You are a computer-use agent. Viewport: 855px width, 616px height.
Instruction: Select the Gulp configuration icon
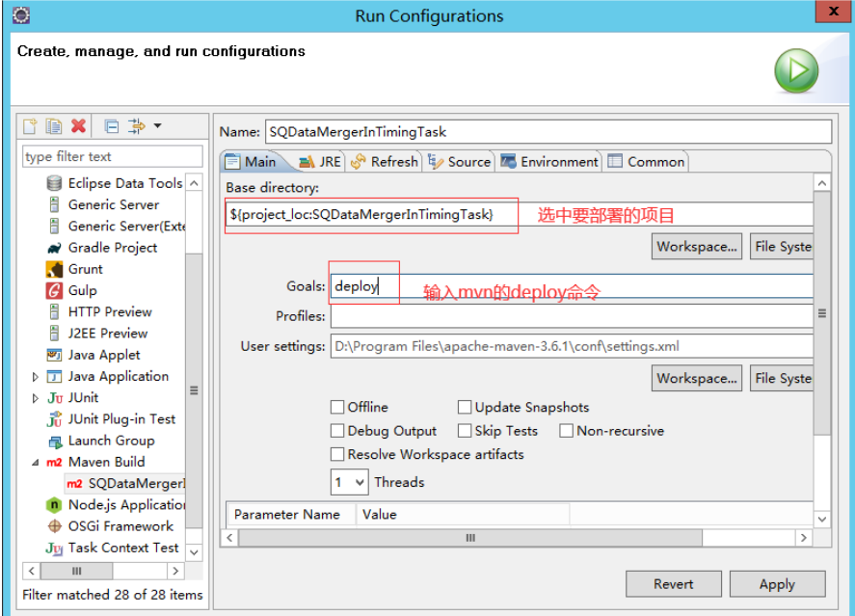tap(54, 290)
